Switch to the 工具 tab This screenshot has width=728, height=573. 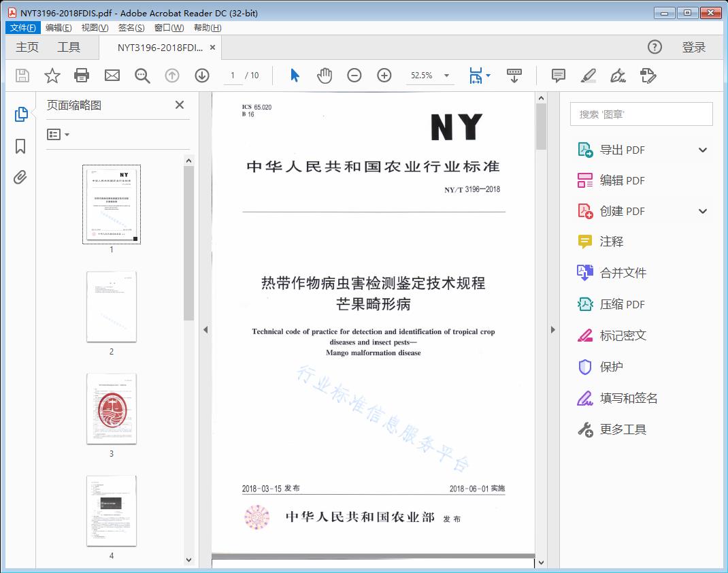tap(67, 47)
